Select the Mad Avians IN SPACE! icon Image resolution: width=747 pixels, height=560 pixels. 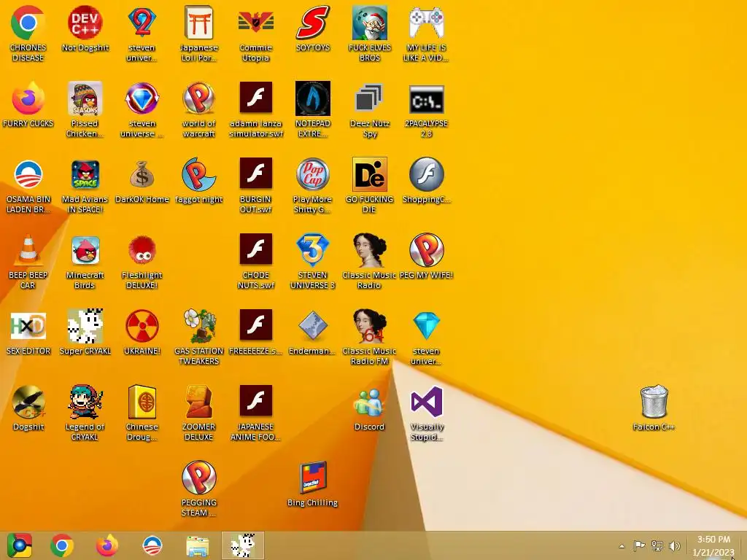[x=85, y=174]
